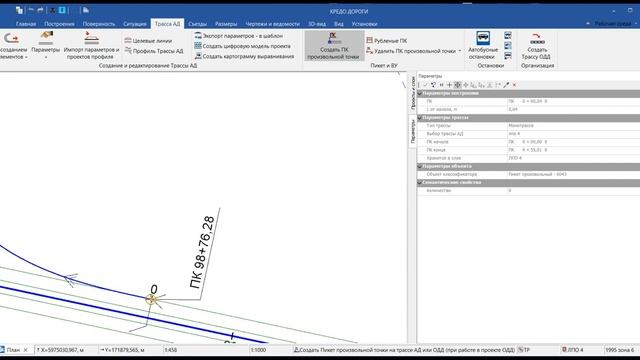Click the Выбор трассы АД value
640x360 pixels.
[x=573, y=134]
